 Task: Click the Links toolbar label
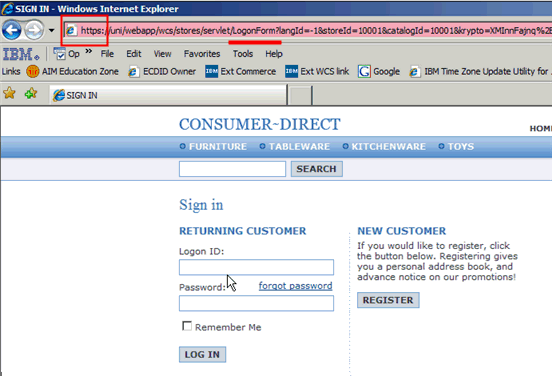11,71
